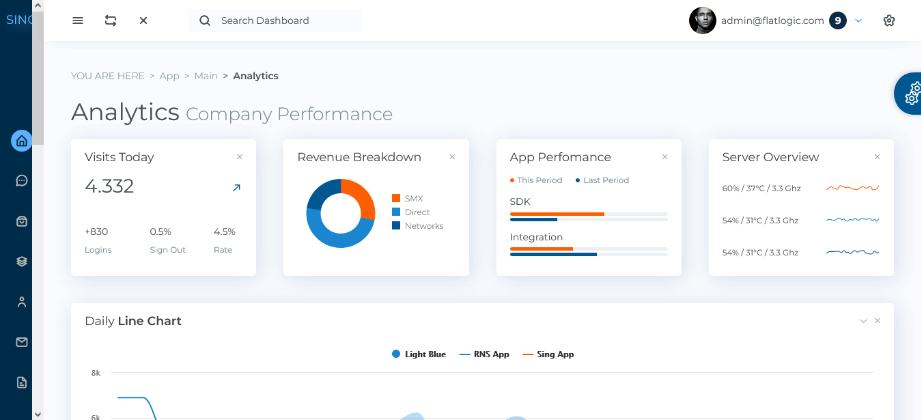This screenshot has height=420, width=921.
Task: Open the chat bubble icon in the sidebar
Action: [x=22, y=181]
